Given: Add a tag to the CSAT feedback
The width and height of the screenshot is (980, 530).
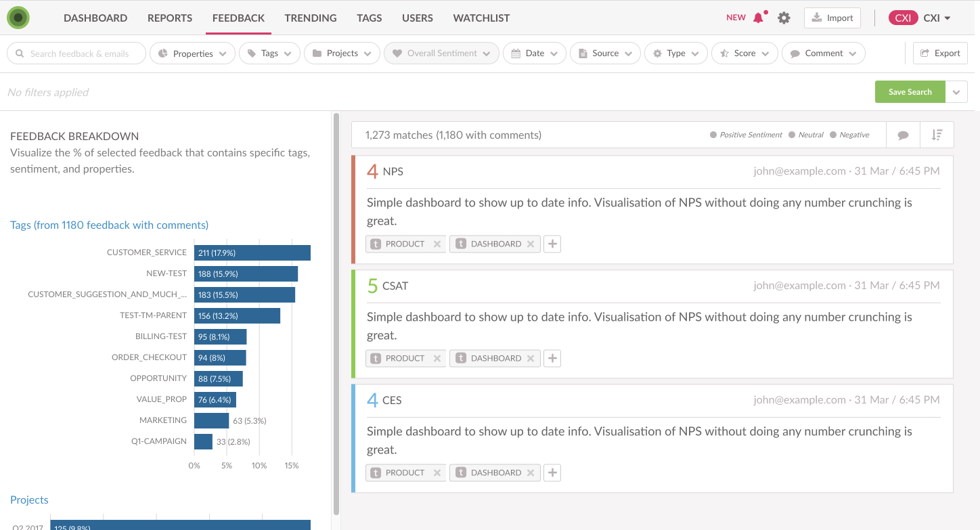Looking at the screenshot, I should click(x=553, y=358).
